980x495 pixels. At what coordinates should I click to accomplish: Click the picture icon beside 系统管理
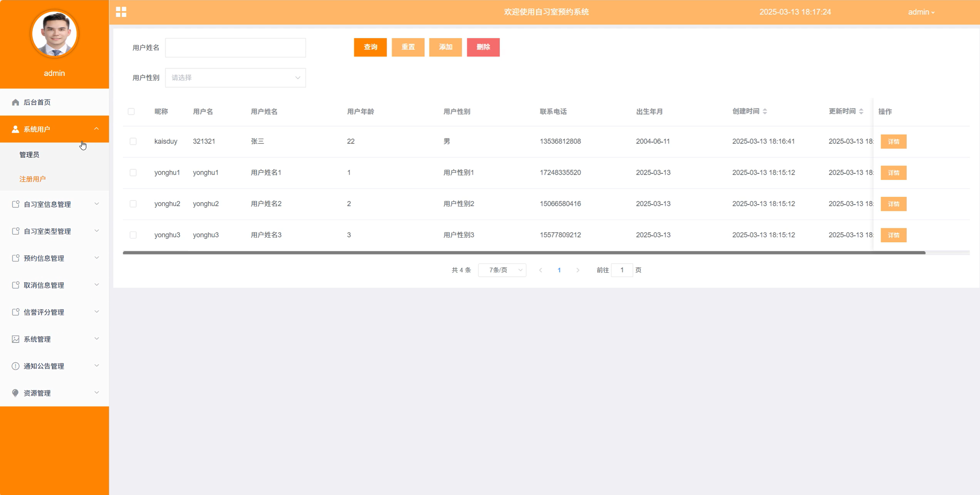(15, 339)
